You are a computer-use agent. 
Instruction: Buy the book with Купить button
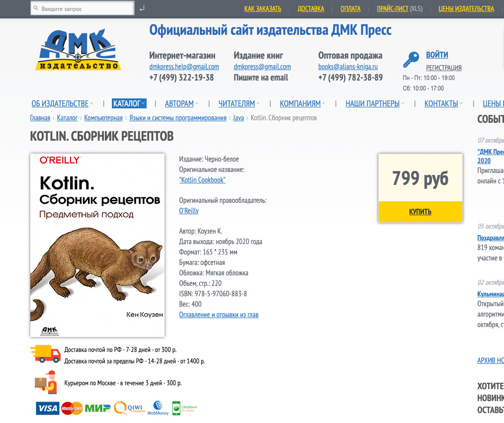[x=420, y=212]
